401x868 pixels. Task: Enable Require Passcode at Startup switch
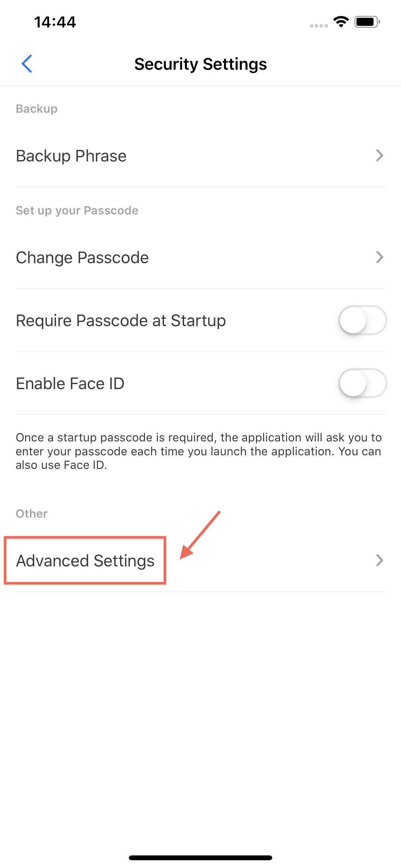pyautogui.click(x=362, y=320)
